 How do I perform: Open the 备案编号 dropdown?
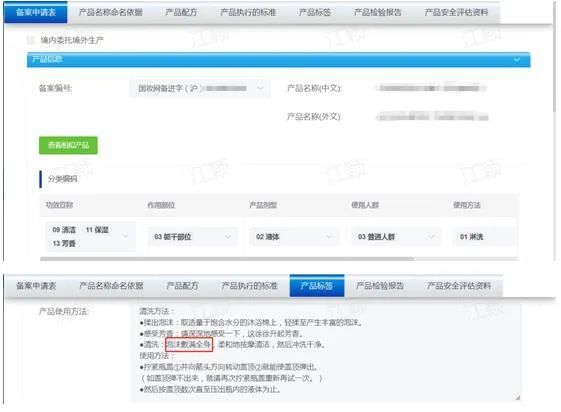point(200,88)
